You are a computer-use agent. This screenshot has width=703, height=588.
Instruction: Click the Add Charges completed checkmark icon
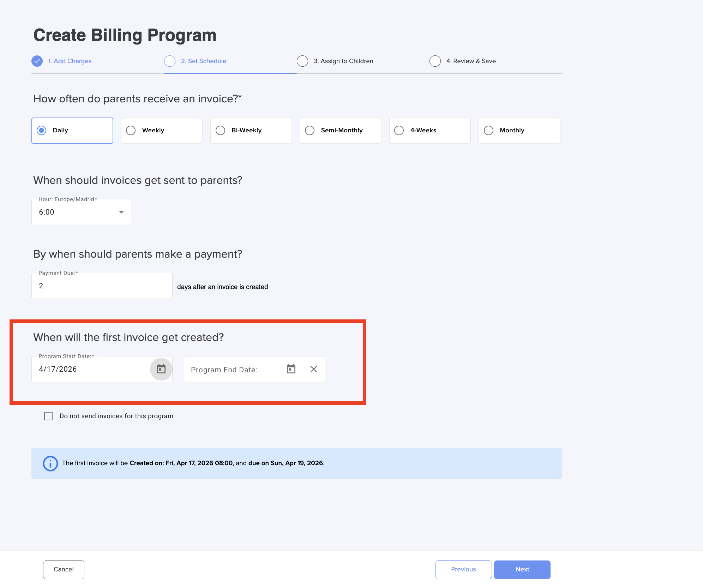click(x=37, y=61)
